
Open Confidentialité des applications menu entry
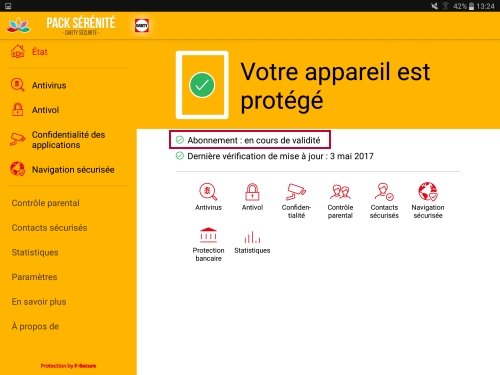click(x=68, y=140)
